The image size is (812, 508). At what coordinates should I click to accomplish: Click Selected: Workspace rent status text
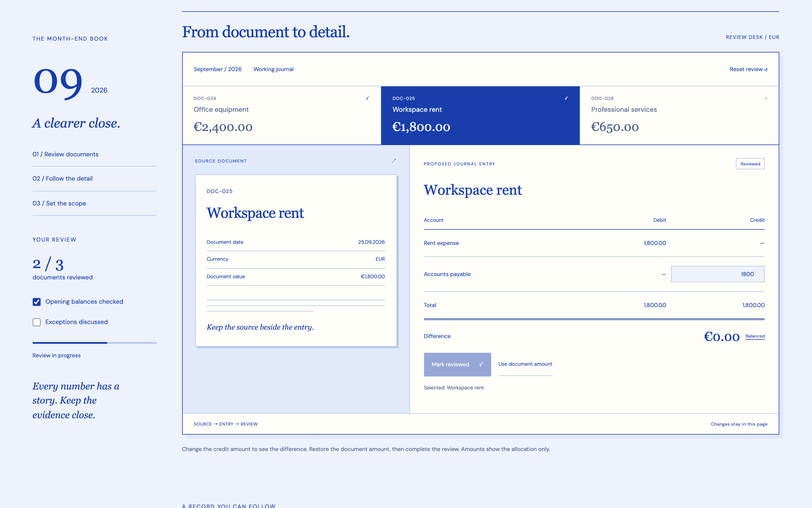point(454,387)
